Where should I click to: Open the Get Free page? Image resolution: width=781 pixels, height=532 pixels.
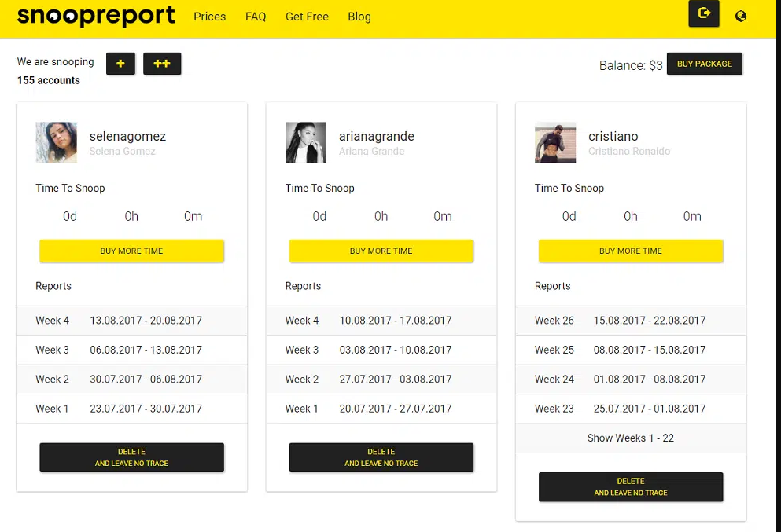[x=307, y=17]
